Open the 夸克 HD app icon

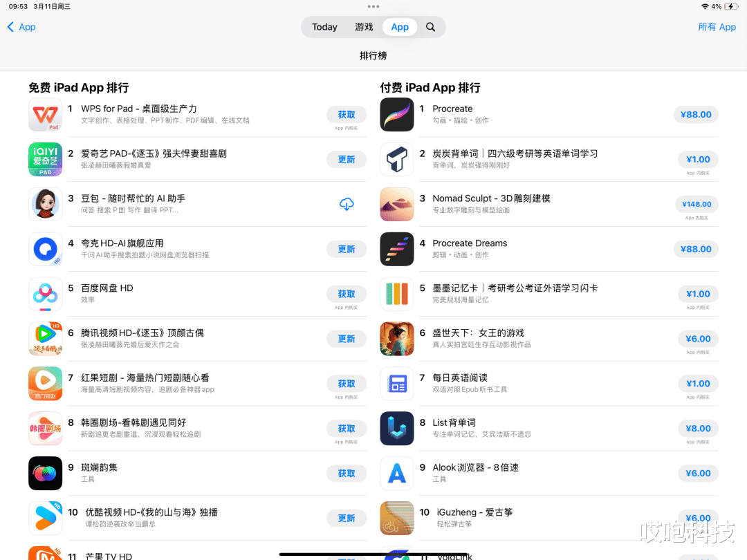click(45, 249)
